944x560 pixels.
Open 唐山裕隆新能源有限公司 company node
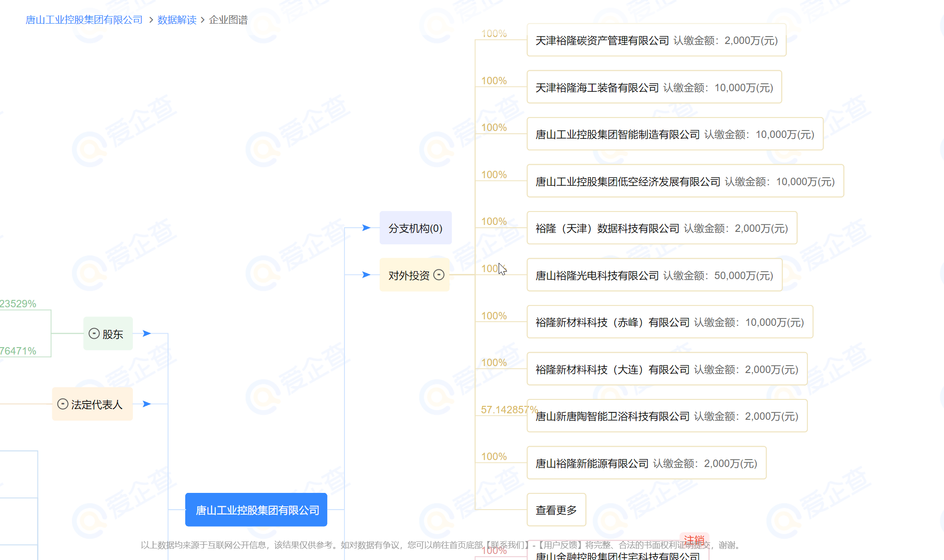pos(592,464)
